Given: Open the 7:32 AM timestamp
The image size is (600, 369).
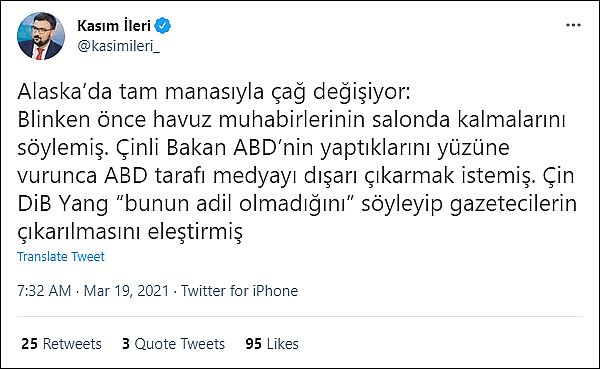Looking at the screenshot, I should pos(44,291).
